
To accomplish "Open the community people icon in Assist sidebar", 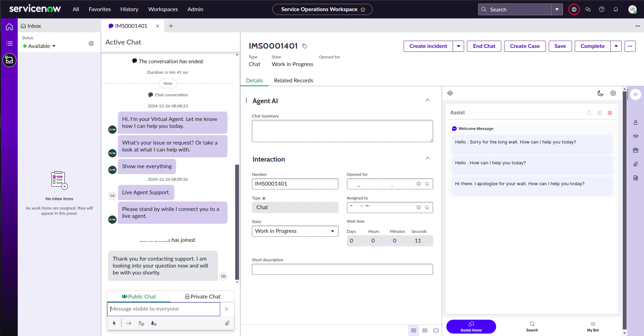I will [x=636, y=150].
